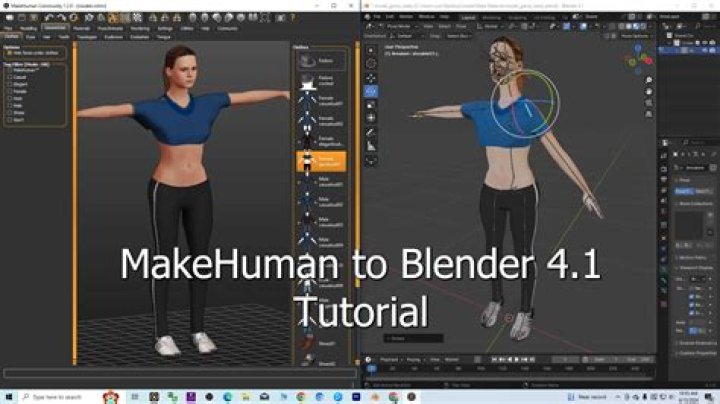Check the Sport tag filter
Image resolution: width=720 pixels, height=404 pixels.
click(10, 120)
